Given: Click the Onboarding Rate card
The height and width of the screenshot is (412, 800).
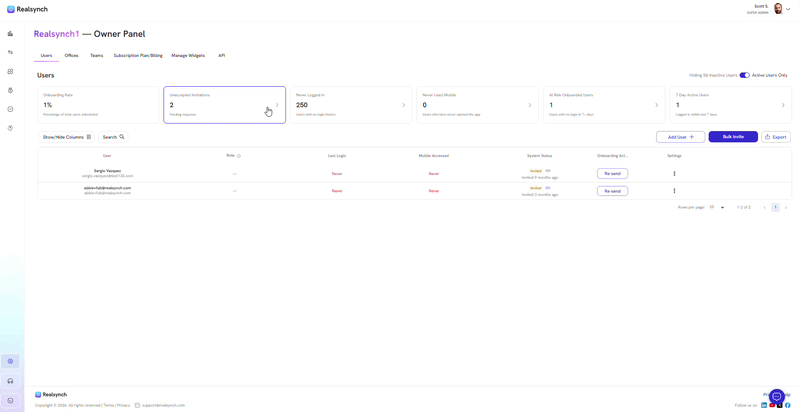Looking at the screenshot, I should [98, 105].
